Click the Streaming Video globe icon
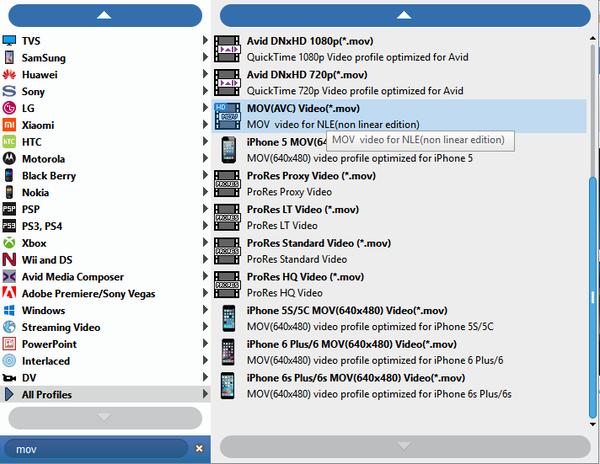 tap(10, 327)
